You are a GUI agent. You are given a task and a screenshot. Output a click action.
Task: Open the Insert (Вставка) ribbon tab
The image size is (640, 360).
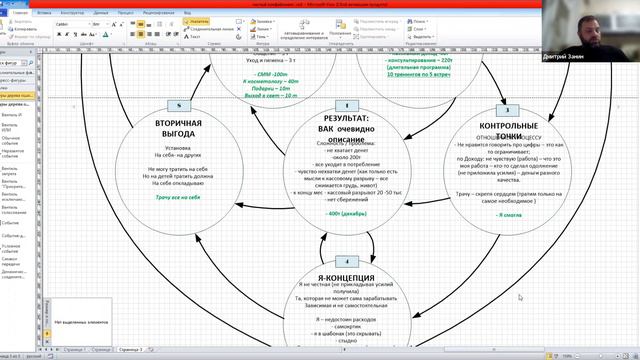pyautogui.click(x=44, y=13)
